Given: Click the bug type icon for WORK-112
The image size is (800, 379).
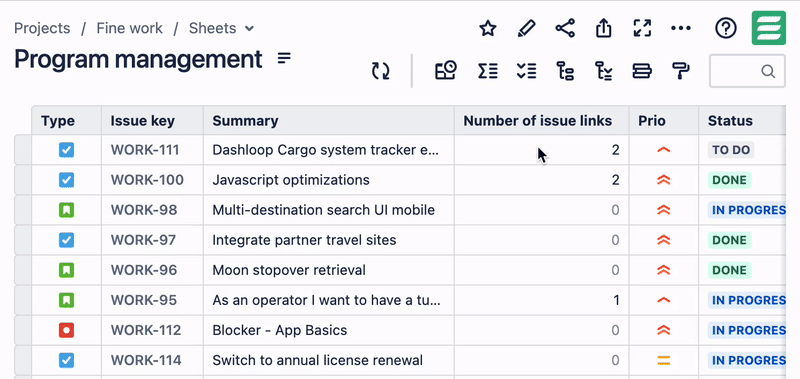Looking at the screenshot, I should [x=66, y=331].
